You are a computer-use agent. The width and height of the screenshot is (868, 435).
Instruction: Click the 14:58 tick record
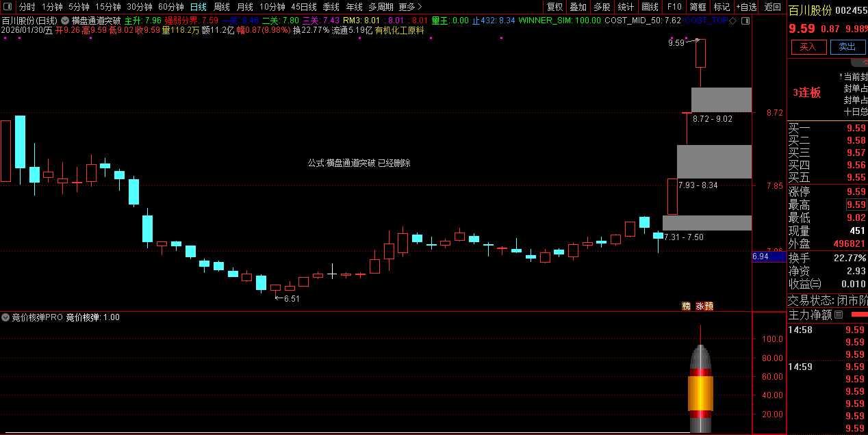pos(827,330)
